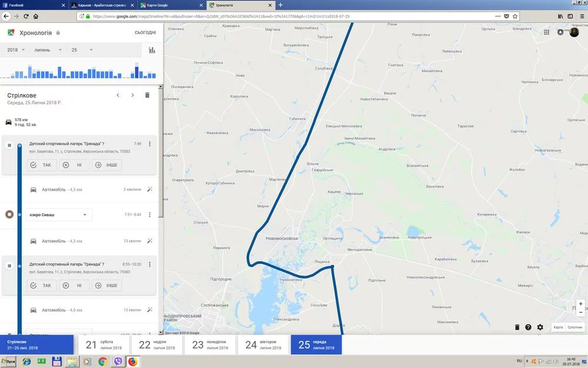Reload the page with the refresh icon
Viewport: 588px width, 368px height.
(x=26, y=16)
